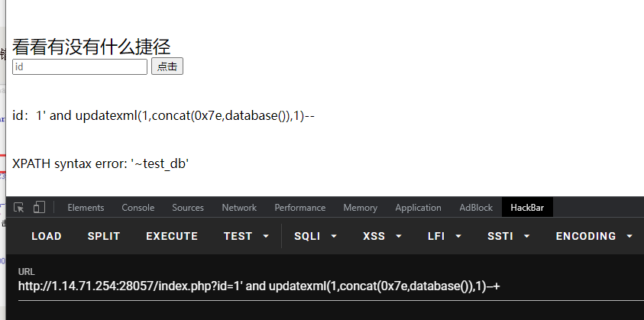This screenshot has height=320, width=644.
Task: Click the XPATH syntax error message text
Action: (101, 163)
